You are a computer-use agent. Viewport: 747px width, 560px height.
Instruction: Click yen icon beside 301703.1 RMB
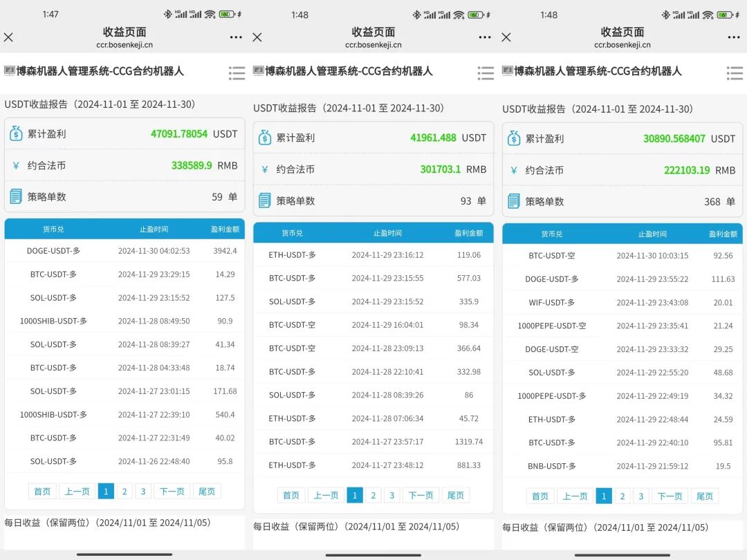(264, 169)
